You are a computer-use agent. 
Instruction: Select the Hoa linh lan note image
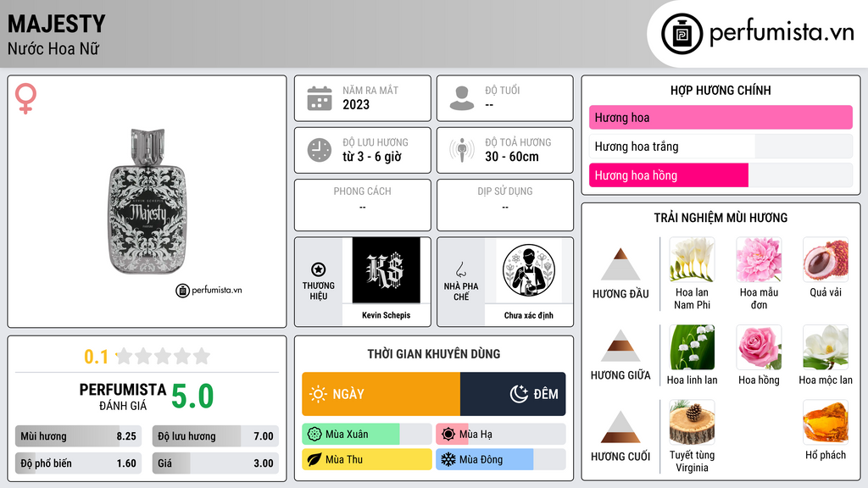692,347
